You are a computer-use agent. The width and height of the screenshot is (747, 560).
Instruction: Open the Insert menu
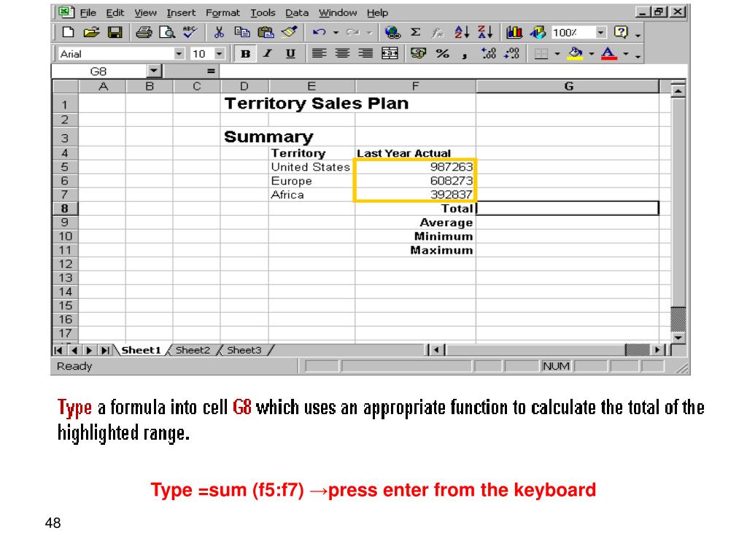tap(181, 13)
